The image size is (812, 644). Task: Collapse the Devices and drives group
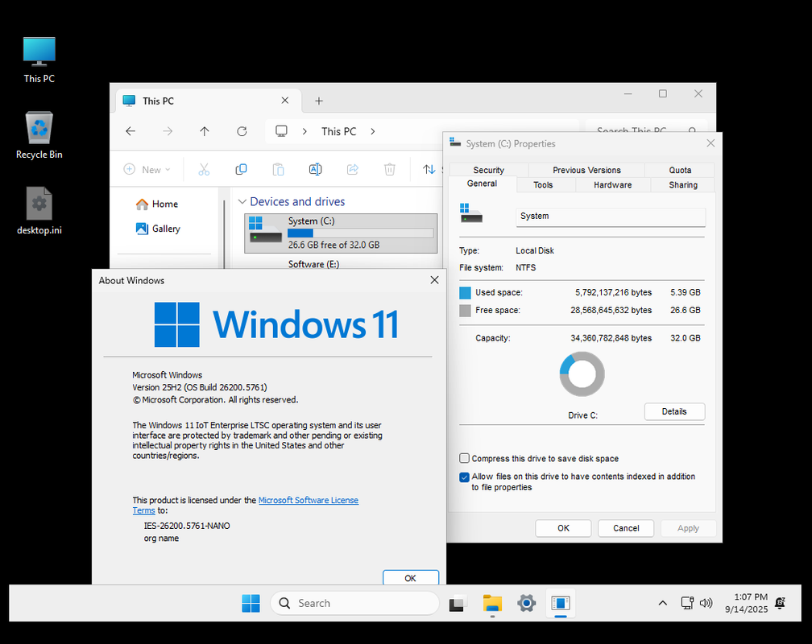click(x=242, y=201)
